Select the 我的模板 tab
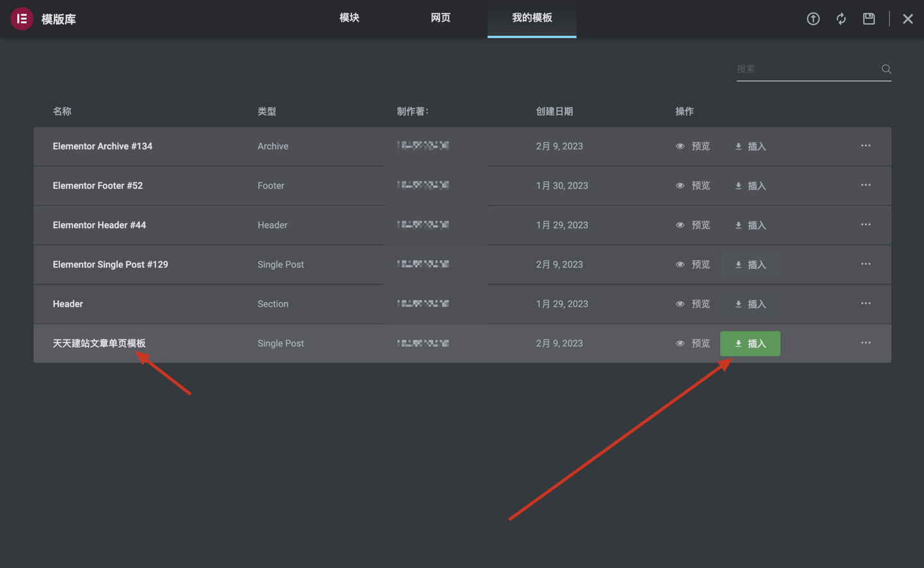 pyautogui.click(x=532, y=18)
